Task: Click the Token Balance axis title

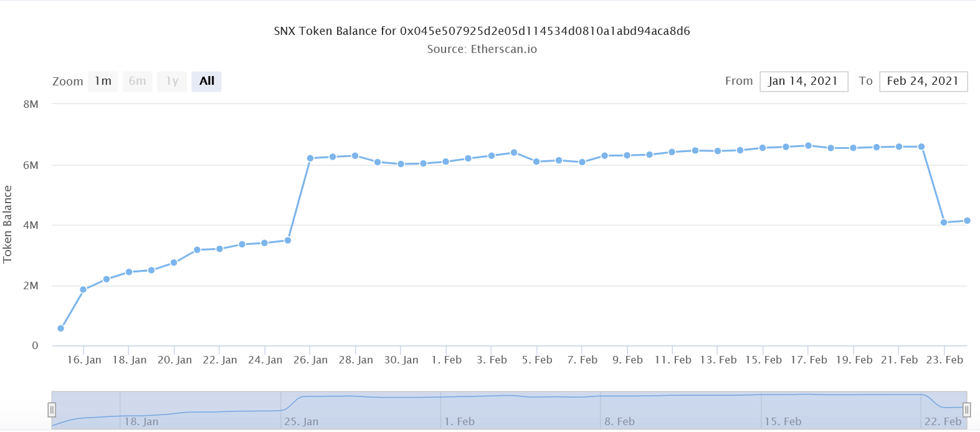Action: coord(8,224)
